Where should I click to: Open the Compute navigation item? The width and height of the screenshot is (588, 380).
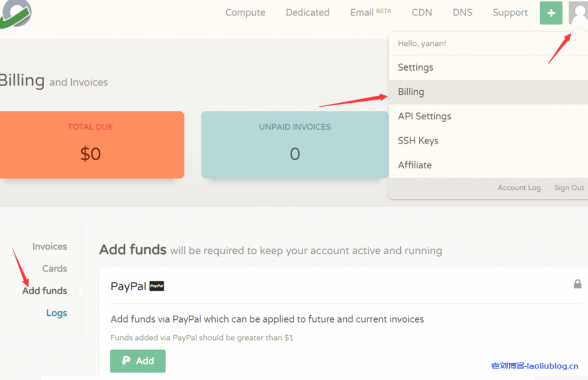[x=245, y=13]
